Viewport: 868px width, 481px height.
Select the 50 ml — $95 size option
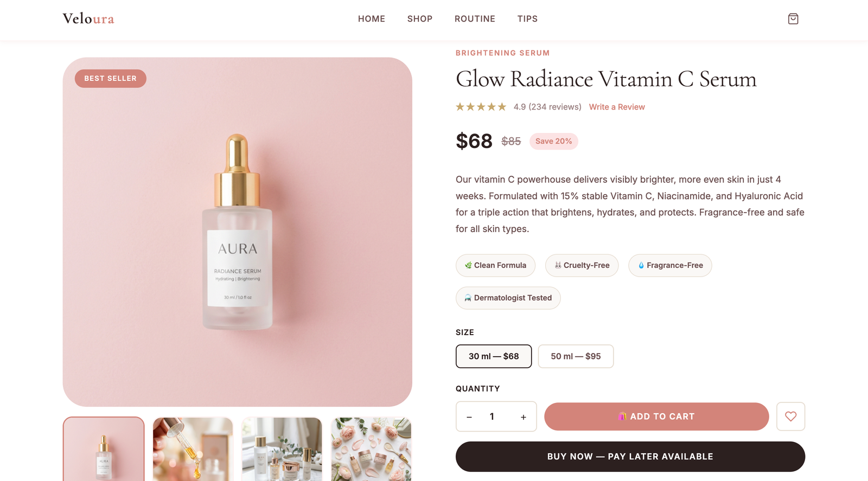click(x=576, y=356)
